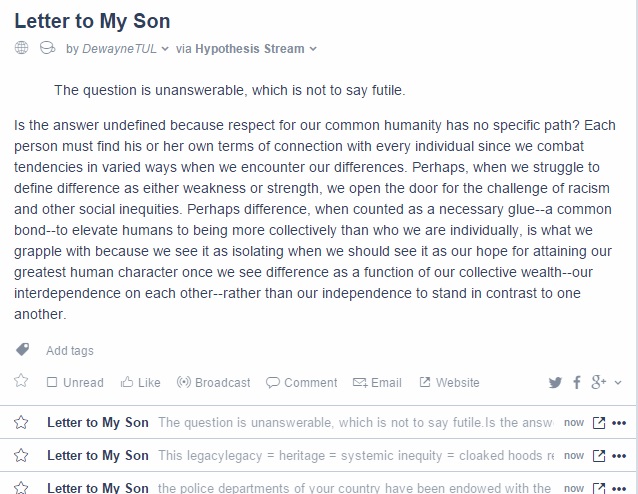Open the Comment option
This screenshot has width=638, height=494.
302,383
